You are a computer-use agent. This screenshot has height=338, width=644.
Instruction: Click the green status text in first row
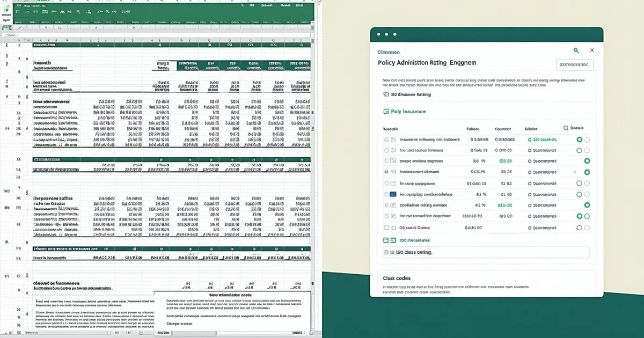click(x=542, y=139)
